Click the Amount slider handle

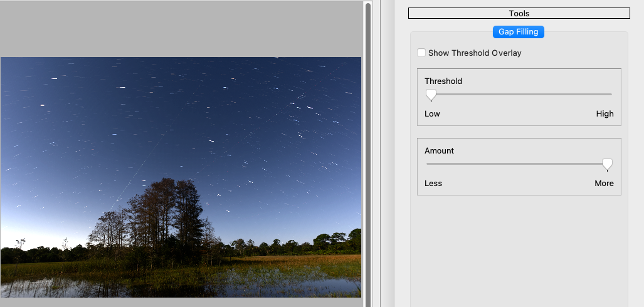(x=607, y=164)
